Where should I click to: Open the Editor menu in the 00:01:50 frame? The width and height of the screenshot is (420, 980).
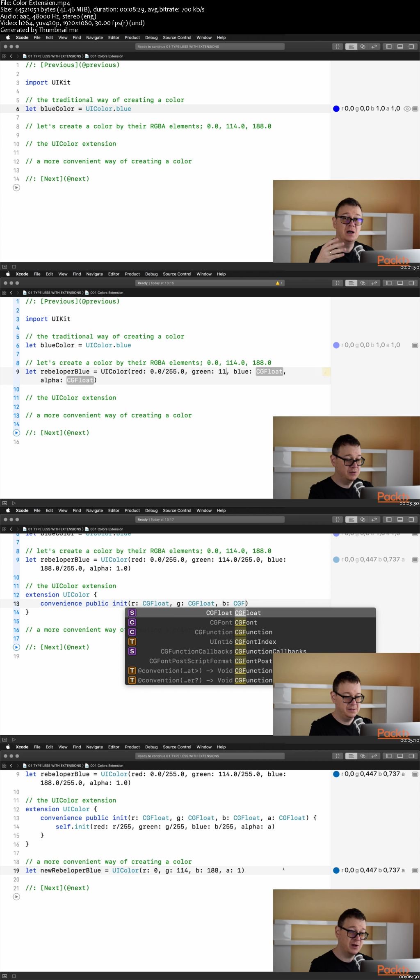click(x=114, y=37)
